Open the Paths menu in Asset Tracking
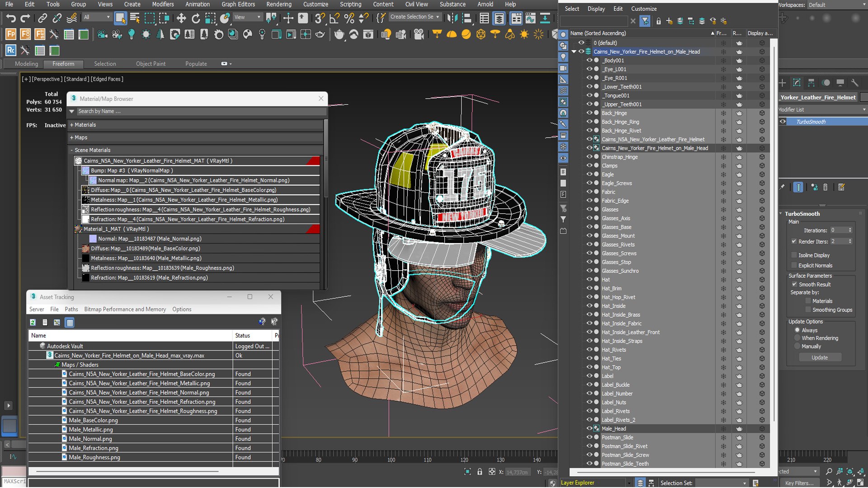Screen dimensions: 868x488 (71, 309)
